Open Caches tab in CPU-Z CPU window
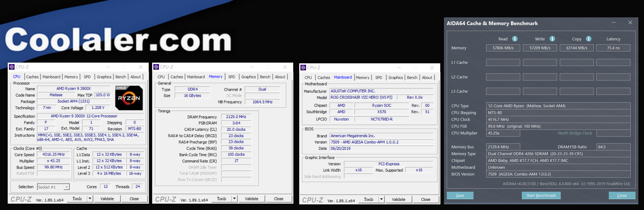The width and height of the screenshot is (644, 210). pos(32,77)
